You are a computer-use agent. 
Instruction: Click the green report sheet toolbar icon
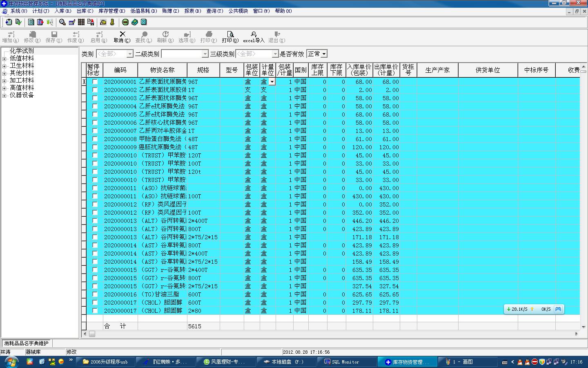(x=31, y=22)
